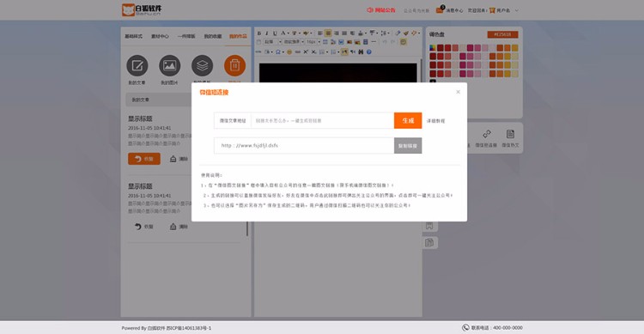Switch to the 我的收藏 tab
This screenshot has height=334, width=644.
213,37
